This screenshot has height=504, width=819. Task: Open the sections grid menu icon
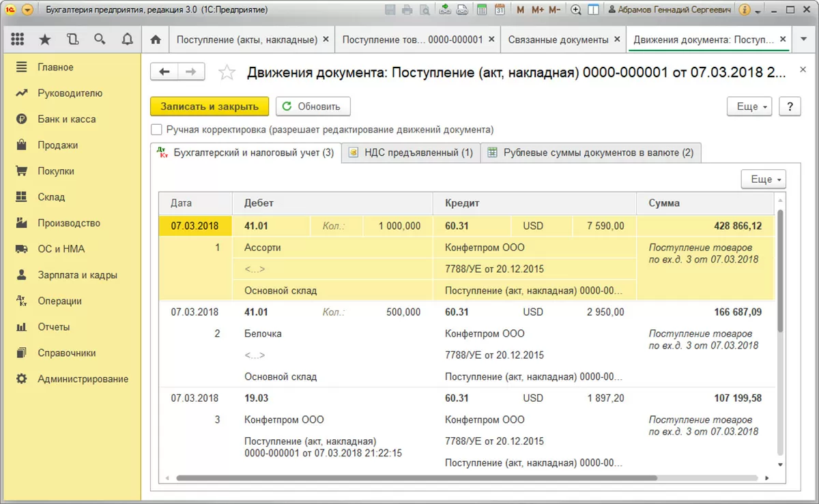point(18,40)
